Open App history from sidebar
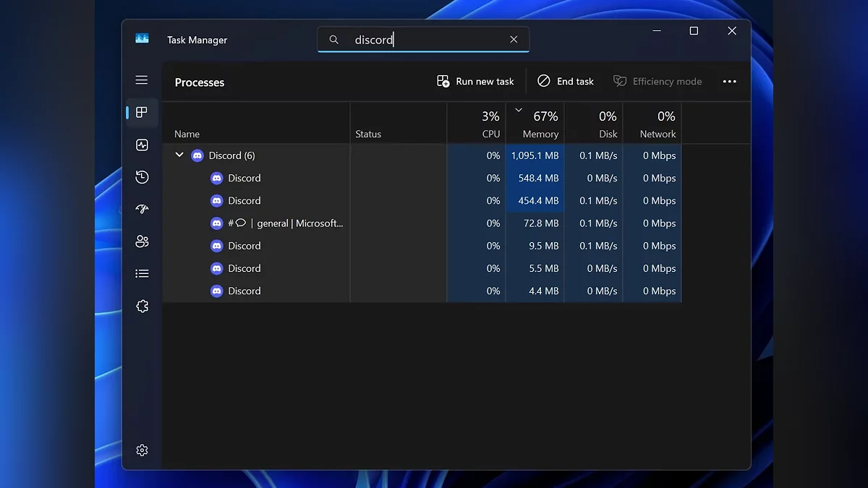The width and height of the screenshot is (868, 488). (x=142, y=177)
